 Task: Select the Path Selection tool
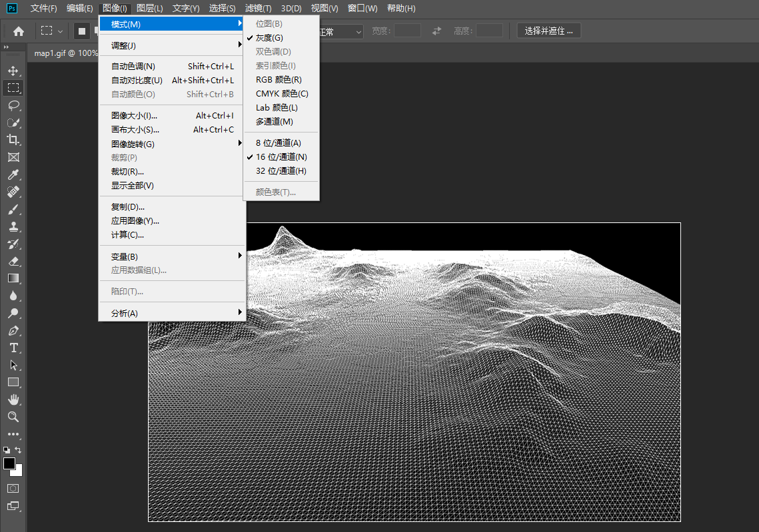tap(13, 365)
